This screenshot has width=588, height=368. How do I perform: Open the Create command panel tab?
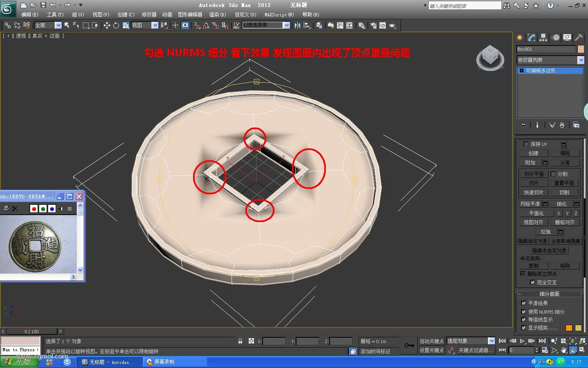pos(519,38)
